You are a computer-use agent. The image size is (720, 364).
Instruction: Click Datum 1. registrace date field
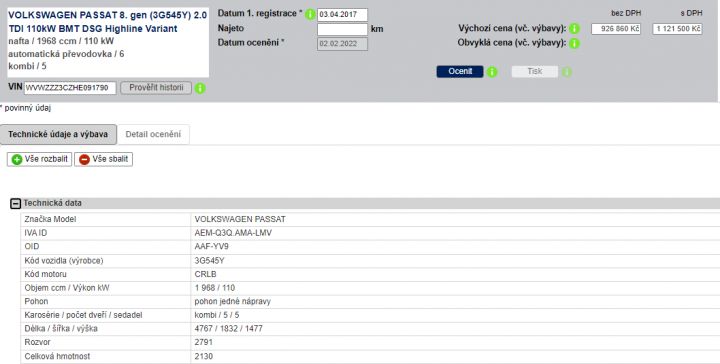[342, 15]
